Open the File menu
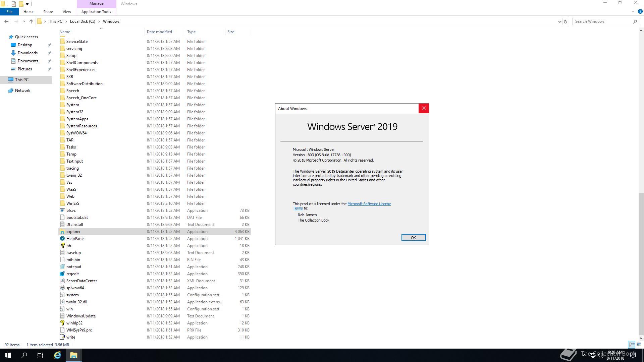The height and width of the screenshot is (362, 644). click(9, 12)
